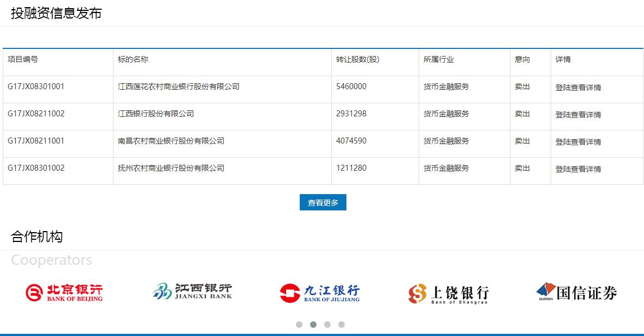Viewport: 644px width, 336px height.
Task: Select the Bank of Jiujiang logo
Action: (x=320, y=293)
